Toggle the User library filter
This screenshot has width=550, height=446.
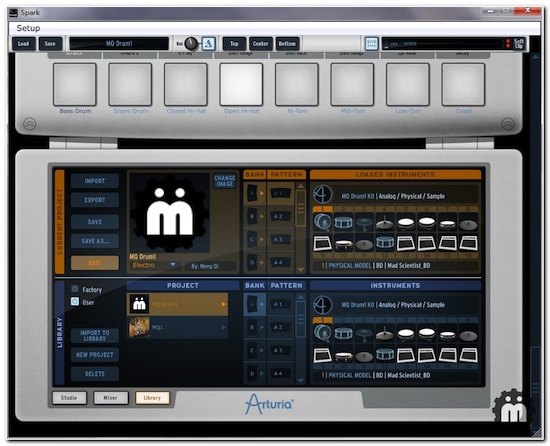(75, 301)
